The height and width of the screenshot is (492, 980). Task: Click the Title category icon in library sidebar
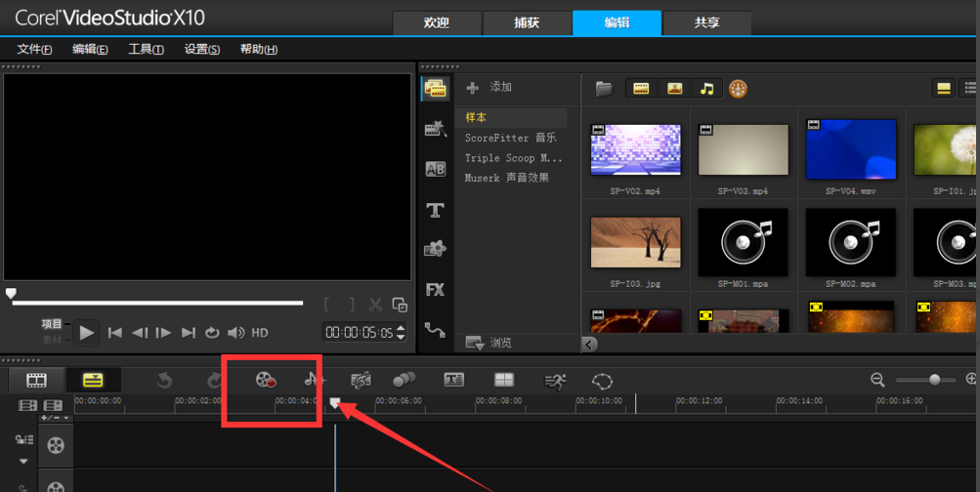[435, 210]
